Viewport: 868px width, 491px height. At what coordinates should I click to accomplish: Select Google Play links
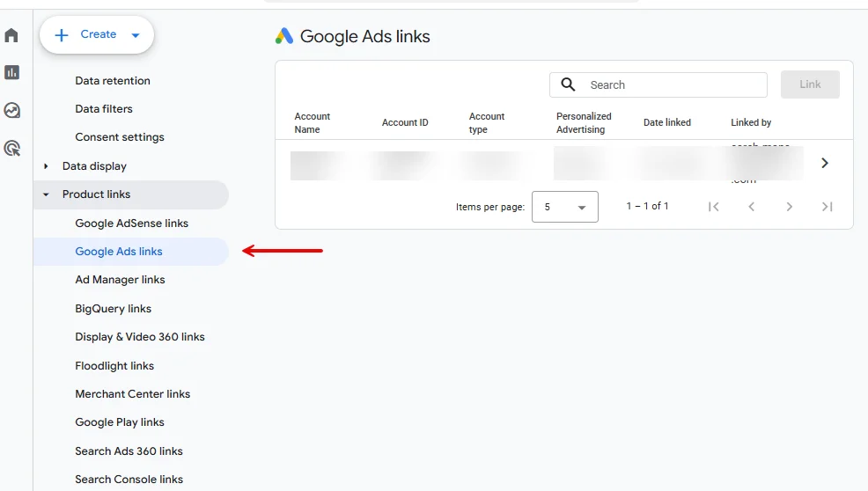pyautogui.click(x=120, y=421)
